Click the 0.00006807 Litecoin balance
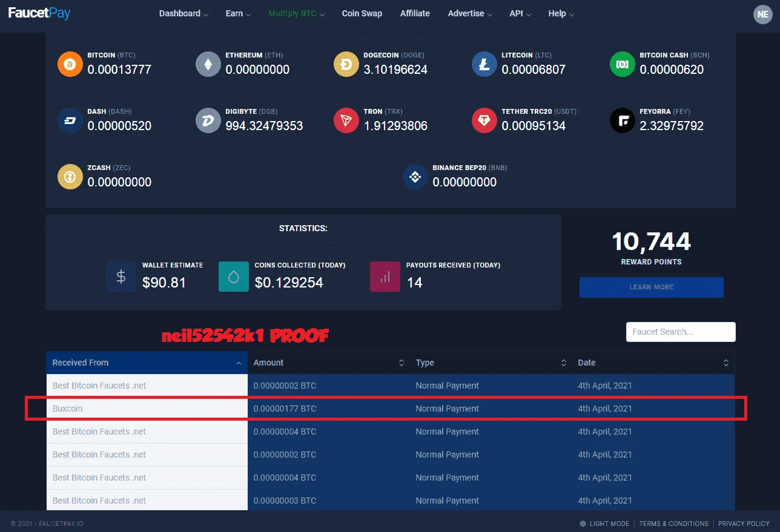The image size is (780, 532). tap(534, 70)
